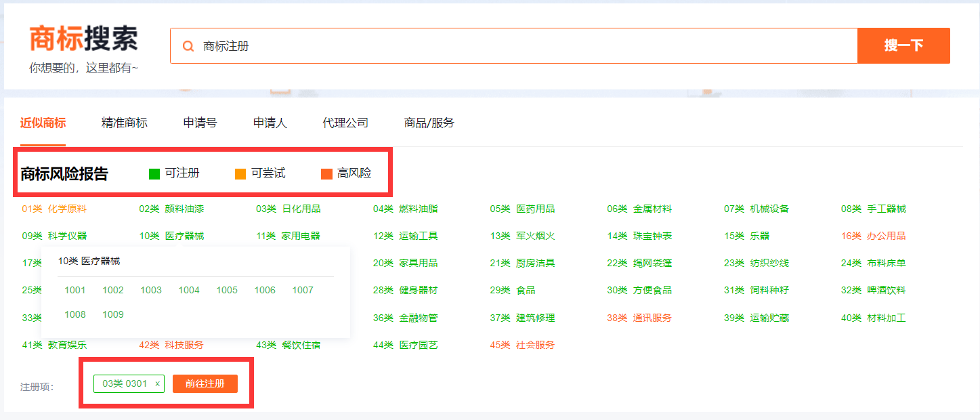Pick subgroup 1009 in the popup
980x420 pixels.
(x=113, y=314)
